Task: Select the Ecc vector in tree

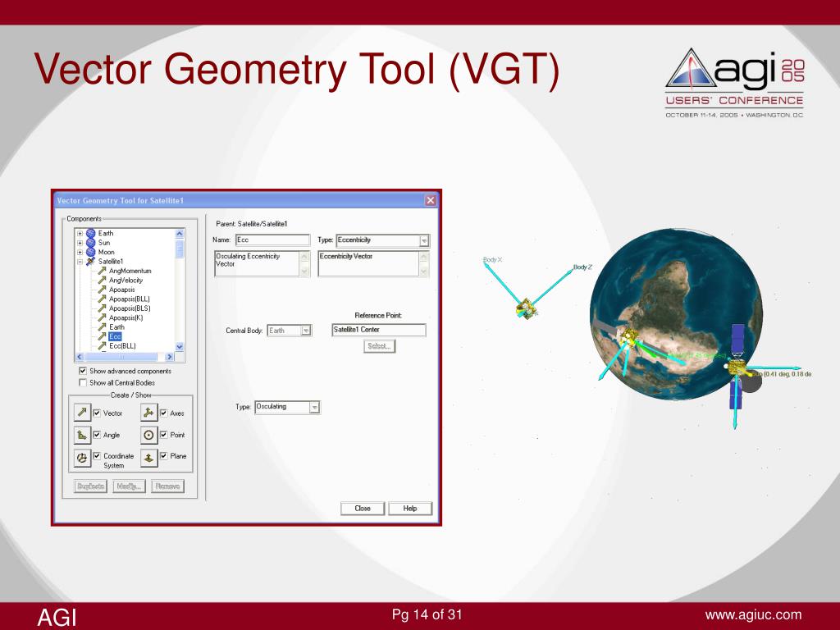Action: tap(115, 336)
